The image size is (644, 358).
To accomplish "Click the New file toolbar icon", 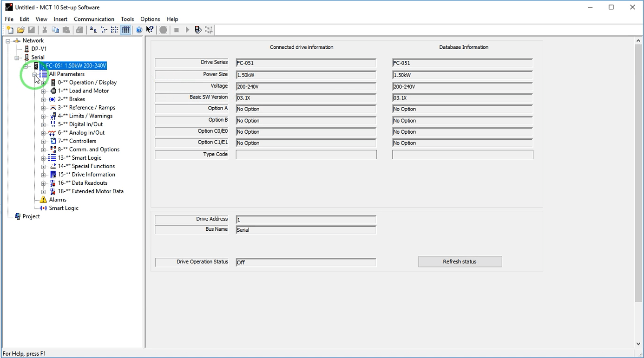I will 10,30.
